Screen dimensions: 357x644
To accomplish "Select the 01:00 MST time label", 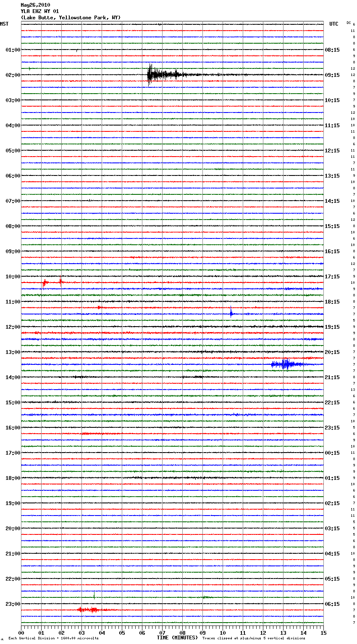I will click(x=13, y=50).
